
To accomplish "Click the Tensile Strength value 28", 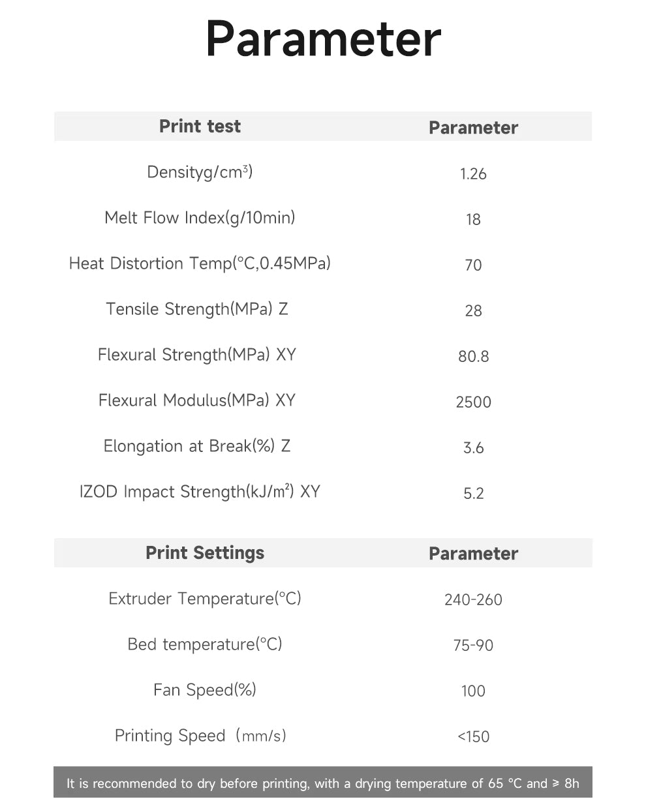I will 473,311.
